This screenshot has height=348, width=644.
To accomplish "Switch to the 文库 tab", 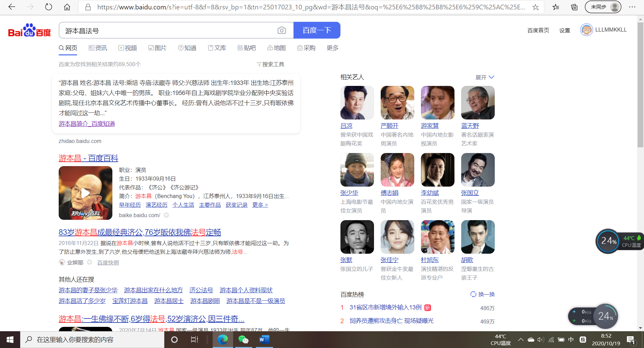I will click(x=217, y=48).
